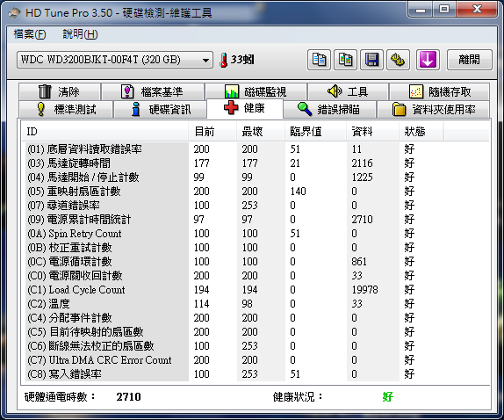
Task: Click the copy info to clipboard icon
Action: (x=319, y=60)
